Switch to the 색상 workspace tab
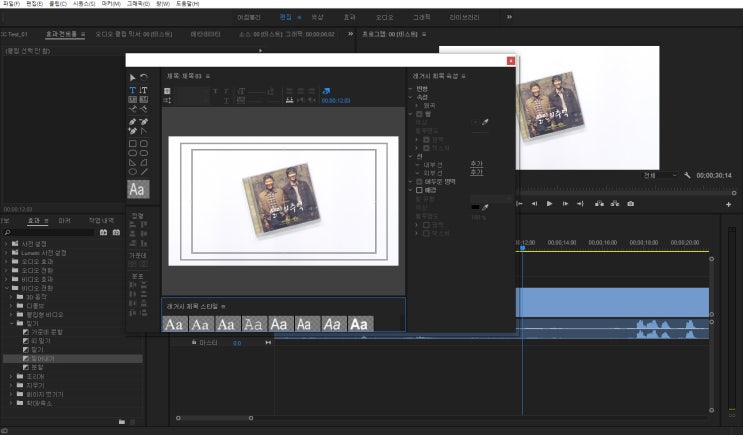 point(317,17)
